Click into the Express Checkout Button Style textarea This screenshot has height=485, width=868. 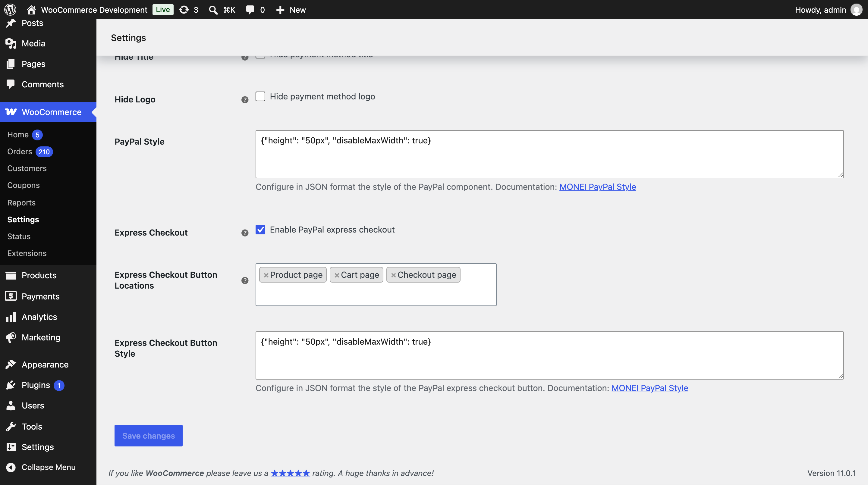[549, 355]
